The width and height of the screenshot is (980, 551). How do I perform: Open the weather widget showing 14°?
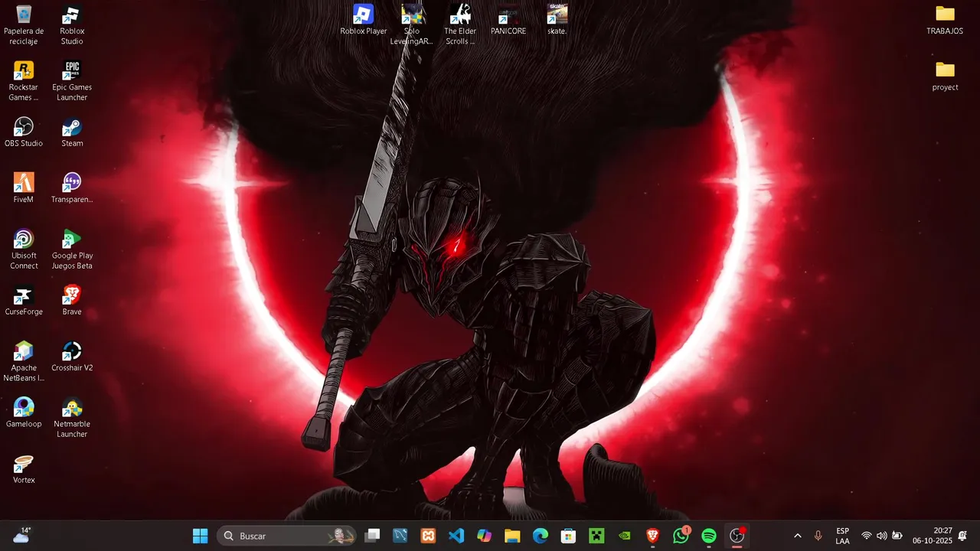click(21, 536)
